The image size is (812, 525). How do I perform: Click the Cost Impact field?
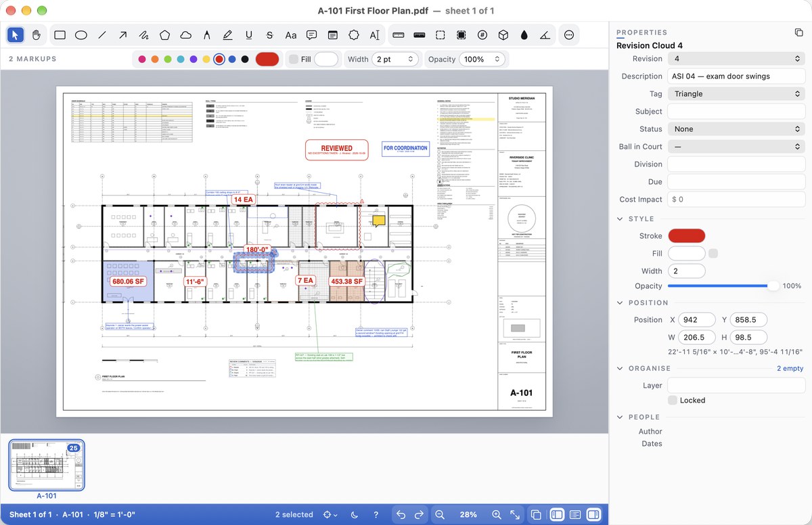click(x=736, y=200)
